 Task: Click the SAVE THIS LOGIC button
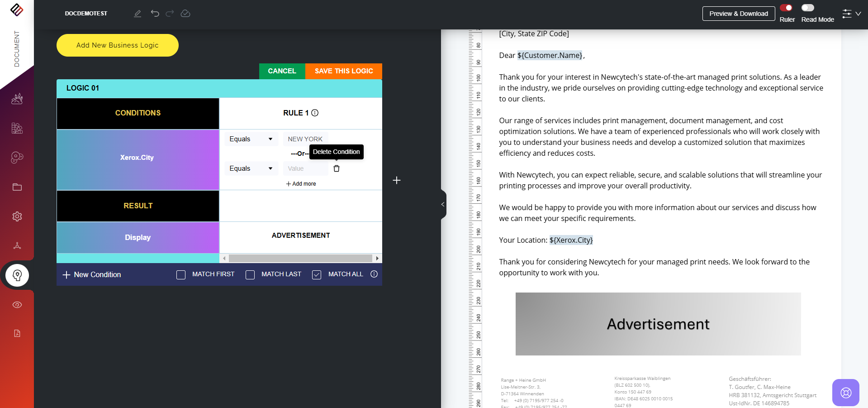point(344,71)
